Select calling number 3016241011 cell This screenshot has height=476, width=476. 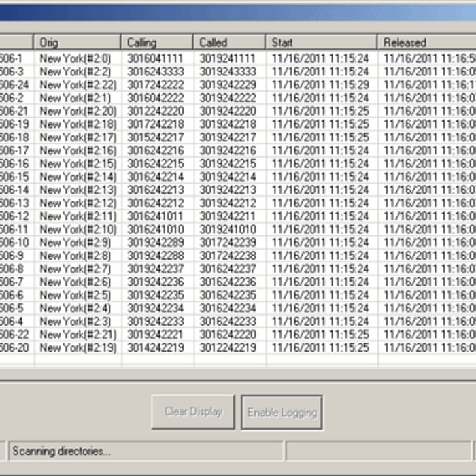[x=155, y=216]
